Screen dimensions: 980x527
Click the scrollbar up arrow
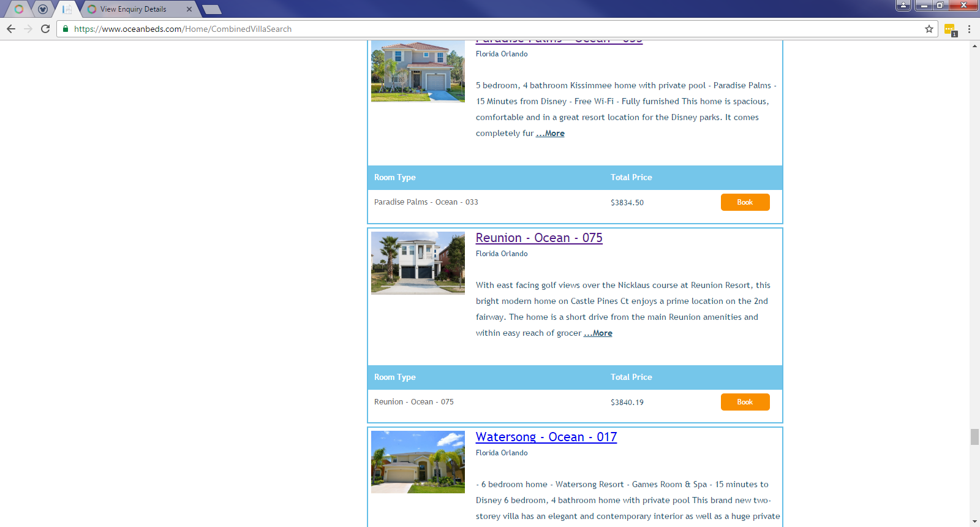click(974, 46)
